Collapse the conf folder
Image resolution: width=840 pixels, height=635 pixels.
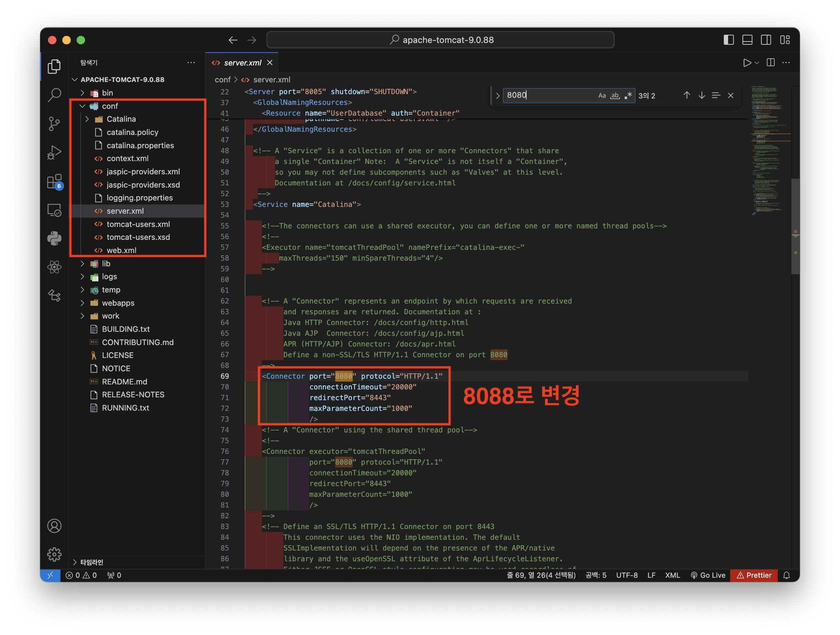coord(110,106)
